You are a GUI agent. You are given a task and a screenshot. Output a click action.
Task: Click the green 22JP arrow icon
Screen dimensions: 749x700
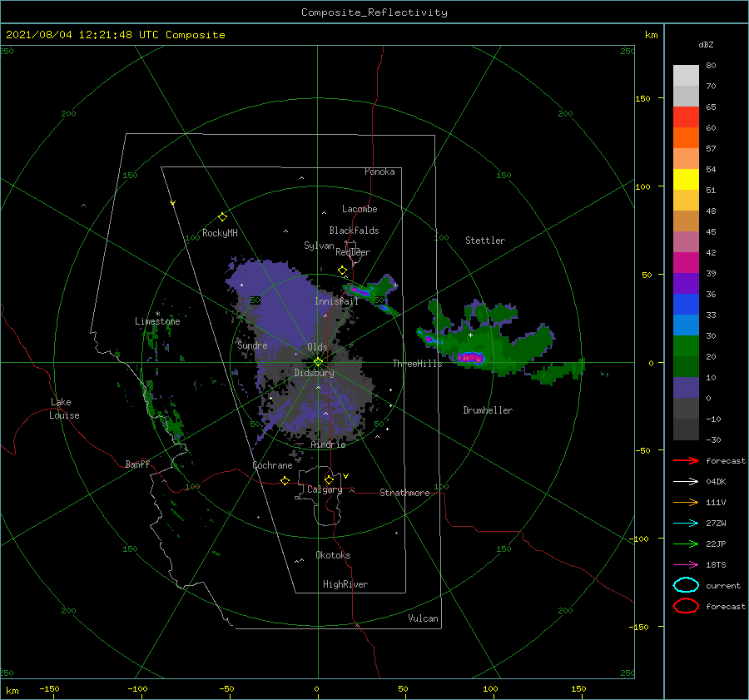686,544
